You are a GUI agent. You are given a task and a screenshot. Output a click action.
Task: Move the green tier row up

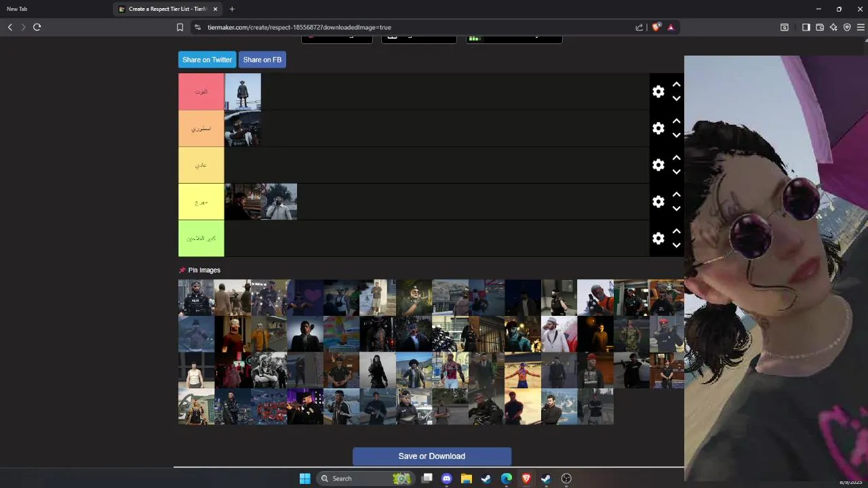click(676, 230)
